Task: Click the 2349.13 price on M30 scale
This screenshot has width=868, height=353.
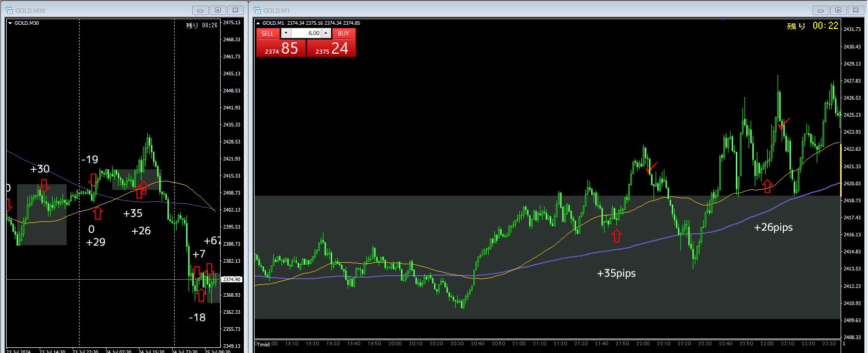Action: click(x=231, y=346)
